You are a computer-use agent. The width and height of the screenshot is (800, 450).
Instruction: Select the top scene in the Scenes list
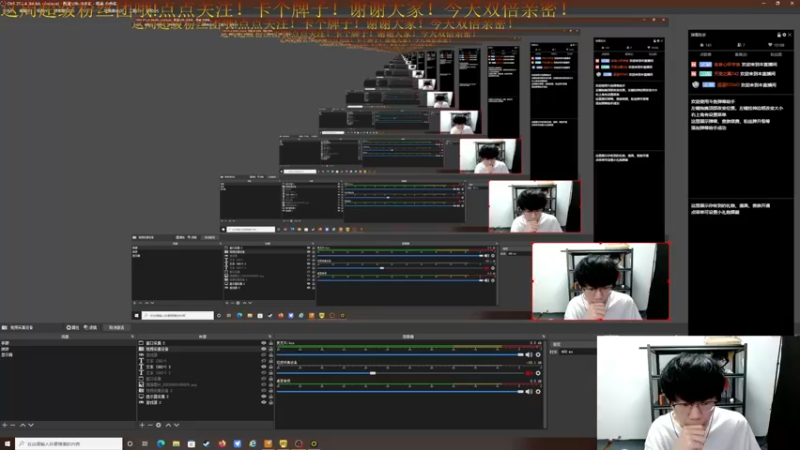tap(67, 343)
